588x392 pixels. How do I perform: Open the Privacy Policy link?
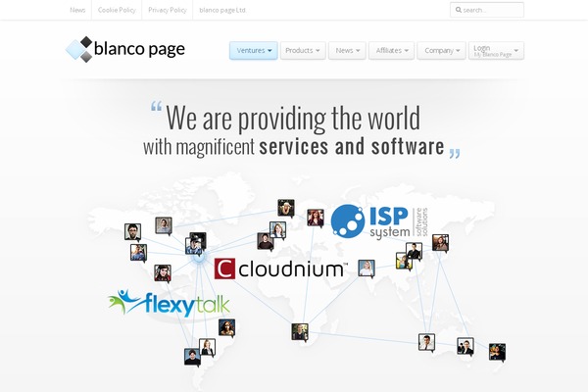(168, 10)
